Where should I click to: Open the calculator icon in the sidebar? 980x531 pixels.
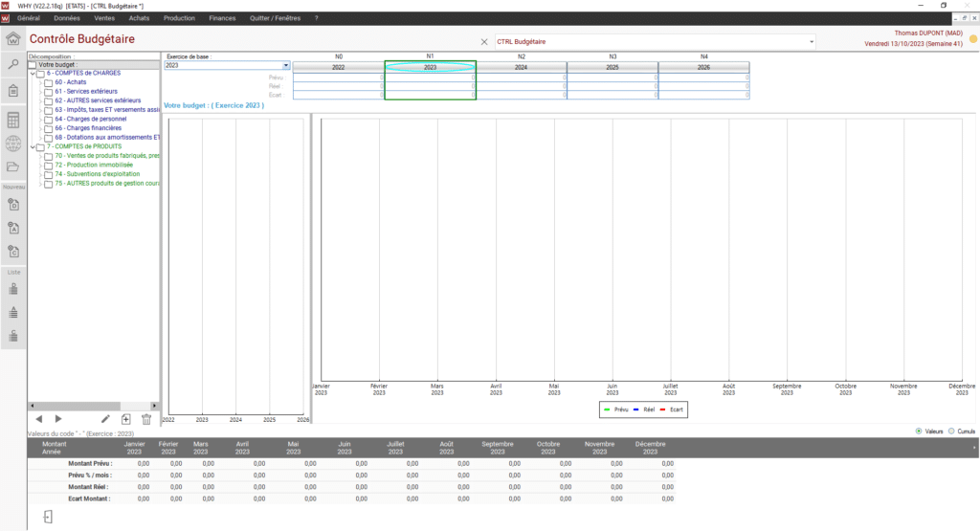13,121
